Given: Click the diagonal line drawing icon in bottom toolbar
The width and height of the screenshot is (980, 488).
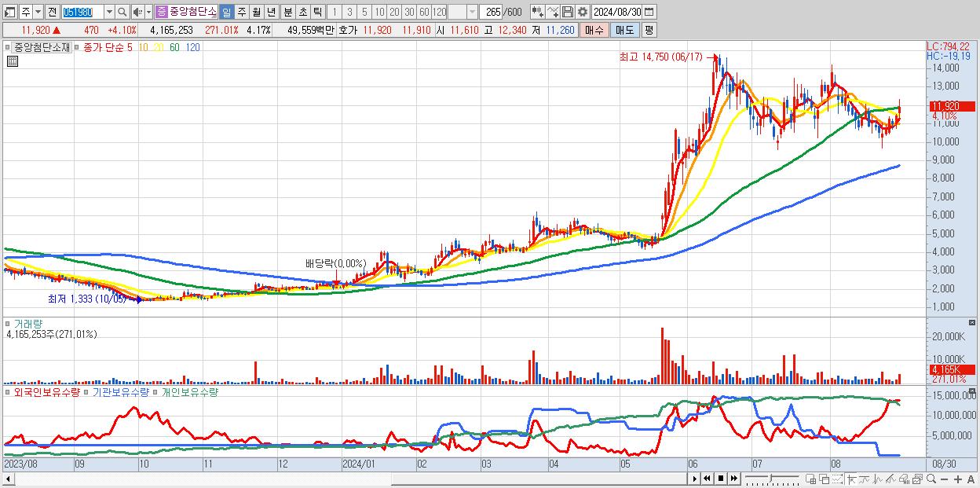Looking at the screenshot, I should coord(890,479).
